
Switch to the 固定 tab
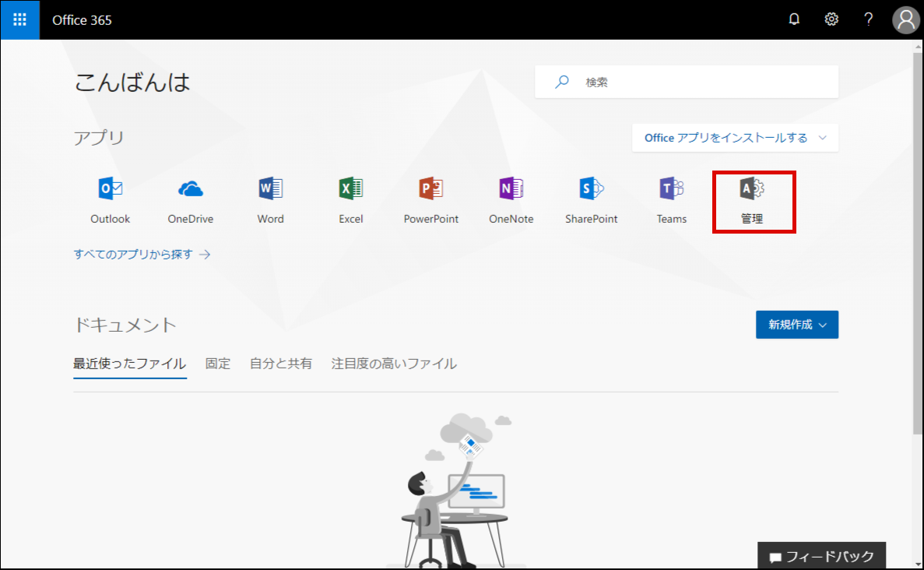coord(217,364)
